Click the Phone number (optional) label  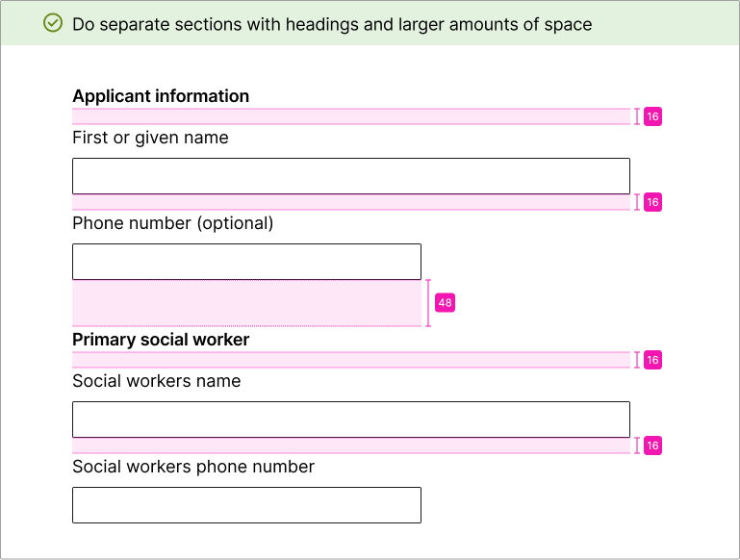[173, 223]
